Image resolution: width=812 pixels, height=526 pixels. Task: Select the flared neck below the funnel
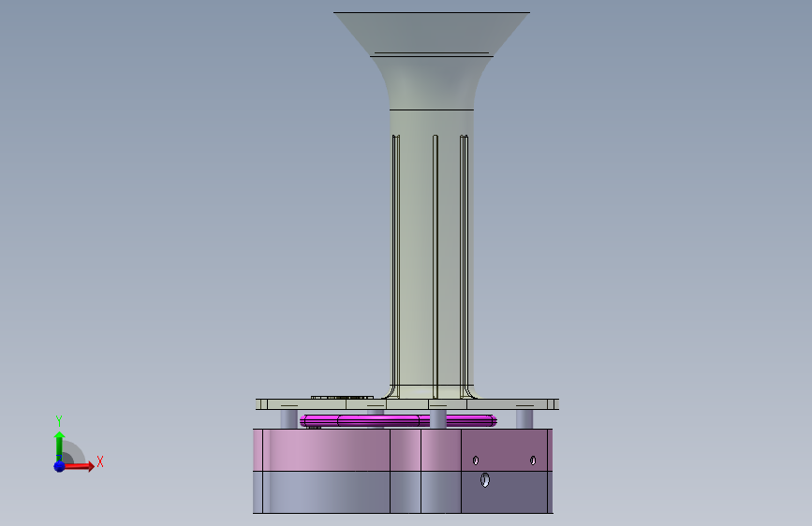(432, 83)
